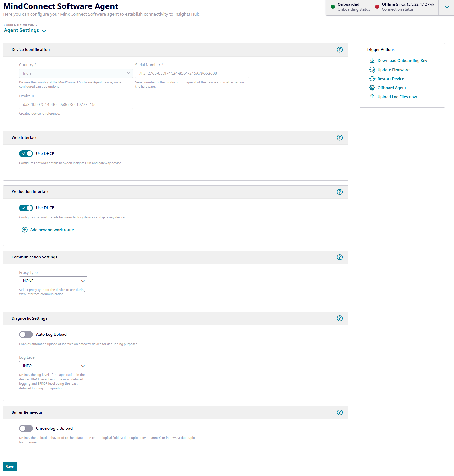Viewport: 454px width, 476px height.
Task: Click the Update Firmware icon
Action: (x=372, y=70)
